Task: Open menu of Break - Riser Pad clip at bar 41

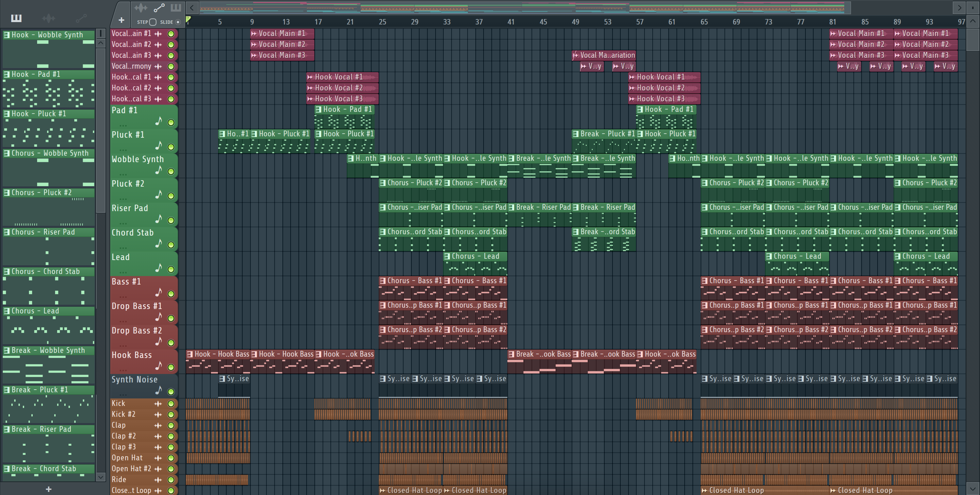Action: (x=511, y=207)
